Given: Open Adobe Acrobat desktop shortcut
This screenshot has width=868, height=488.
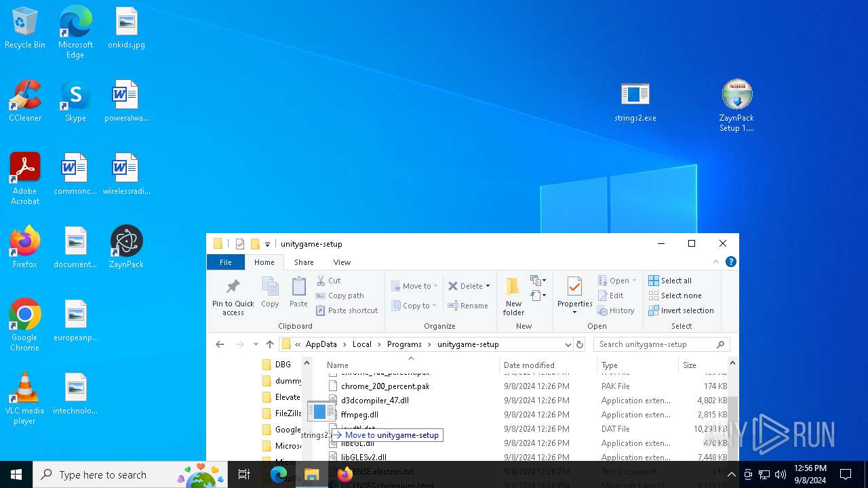Looking at the screenshot, I should (x=25, y=179).
